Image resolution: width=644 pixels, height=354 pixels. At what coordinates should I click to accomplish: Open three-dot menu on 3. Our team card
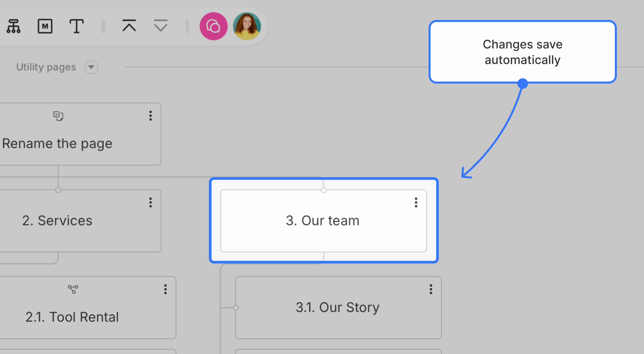coord(416,203)
